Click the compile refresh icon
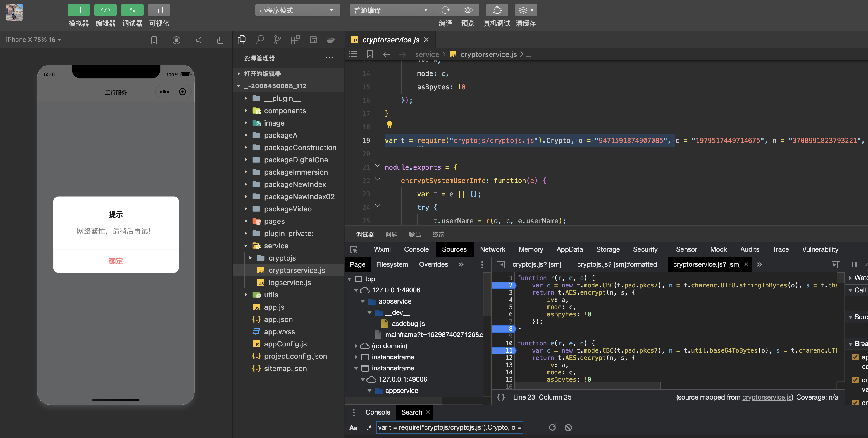Screen dimensions: 868x438 click(x=445, y=10)
